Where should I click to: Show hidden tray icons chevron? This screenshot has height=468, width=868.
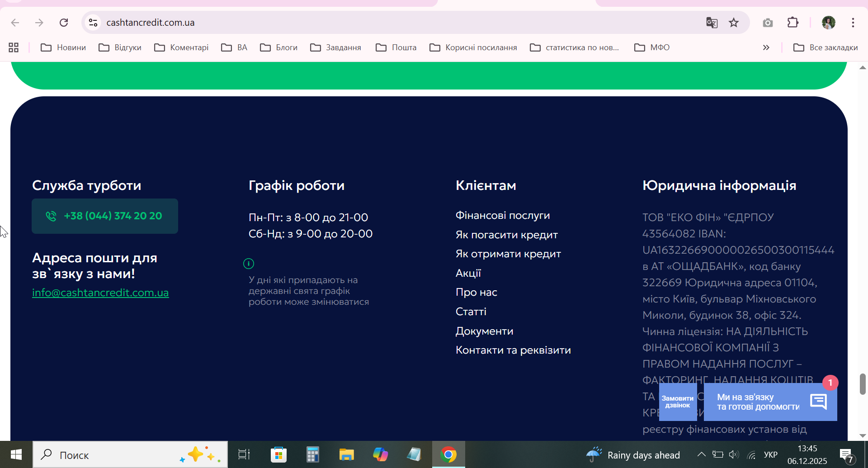pyautogui.click(x=701, y=454)
